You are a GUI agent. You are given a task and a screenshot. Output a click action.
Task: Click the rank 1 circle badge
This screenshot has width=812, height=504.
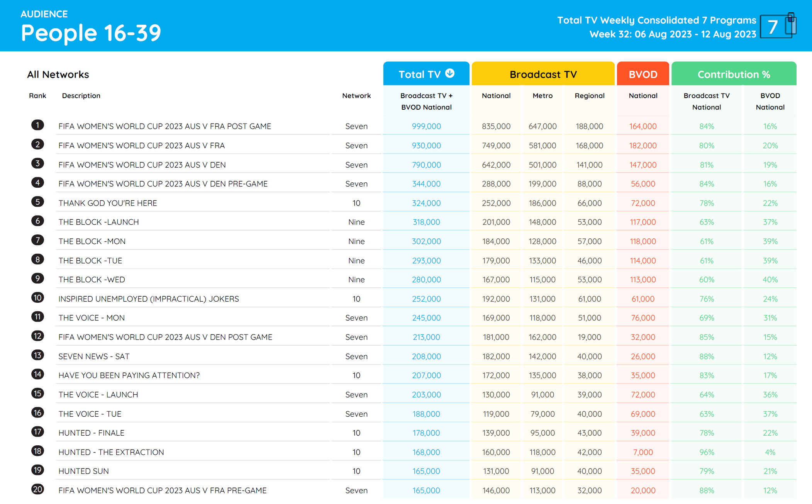pyautogui.click(x=37, y=125)
